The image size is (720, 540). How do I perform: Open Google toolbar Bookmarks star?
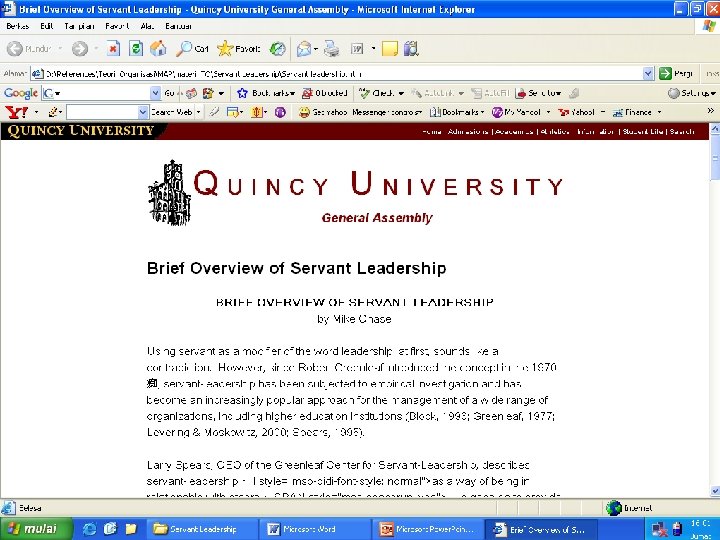(266, 93)
